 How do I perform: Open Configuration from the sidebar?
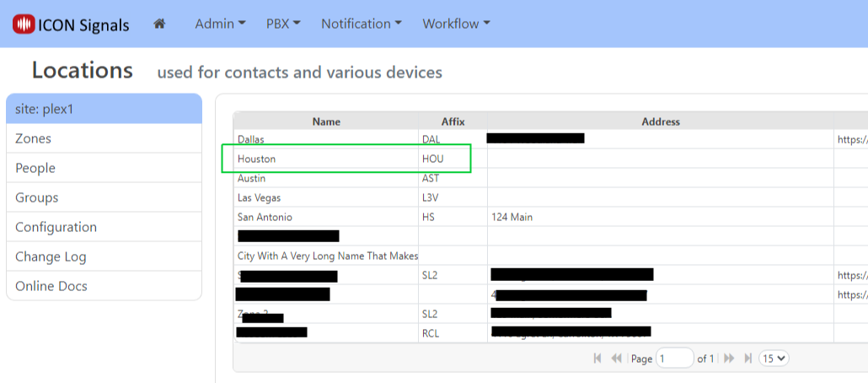[x=104, y=227]
